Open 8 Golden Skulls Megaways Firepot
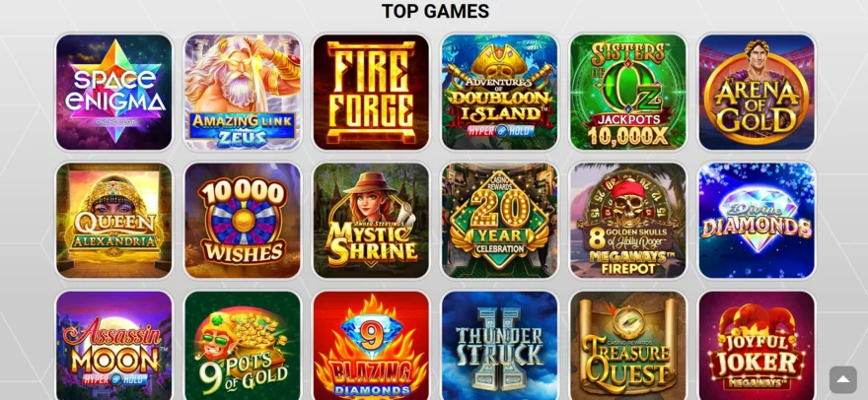The height and width of the screenshot is (400, 868). (628, 220)
